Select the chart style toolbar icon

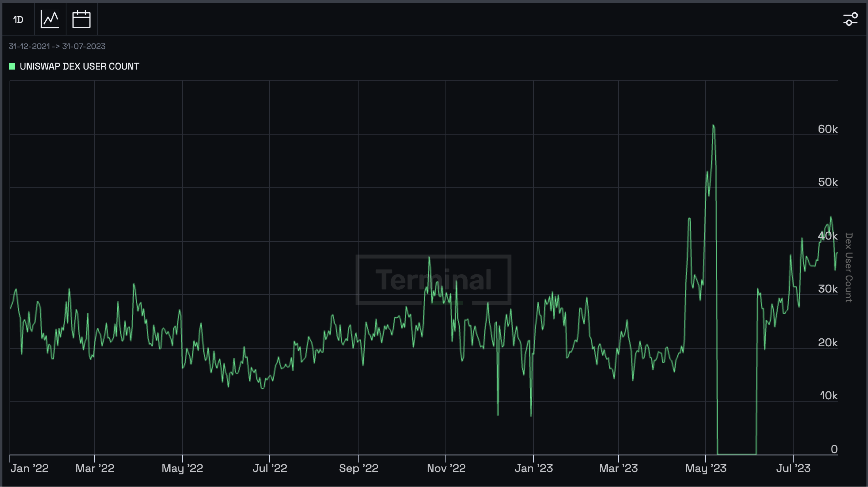50,19
